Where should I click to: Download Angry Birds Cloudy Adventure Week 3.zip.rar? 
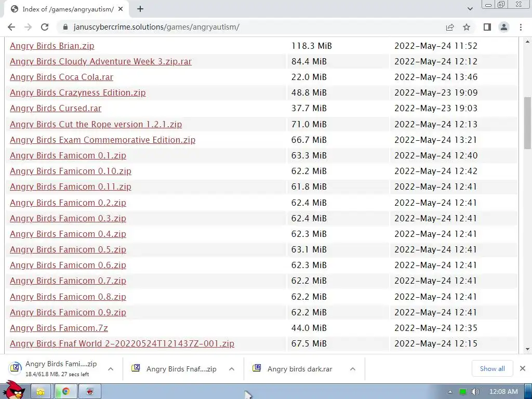[101, 61]
